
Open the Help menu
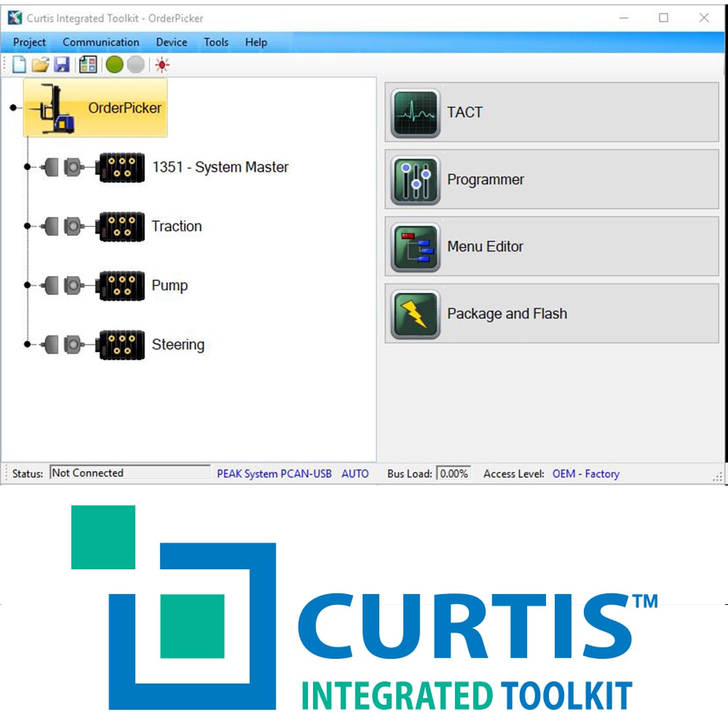click(256, 42)
